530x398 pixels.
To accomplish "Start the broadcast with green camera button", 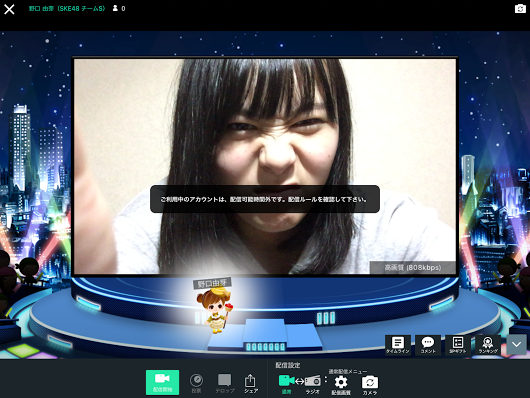I will pyautogui.click(x=163, y=382).
